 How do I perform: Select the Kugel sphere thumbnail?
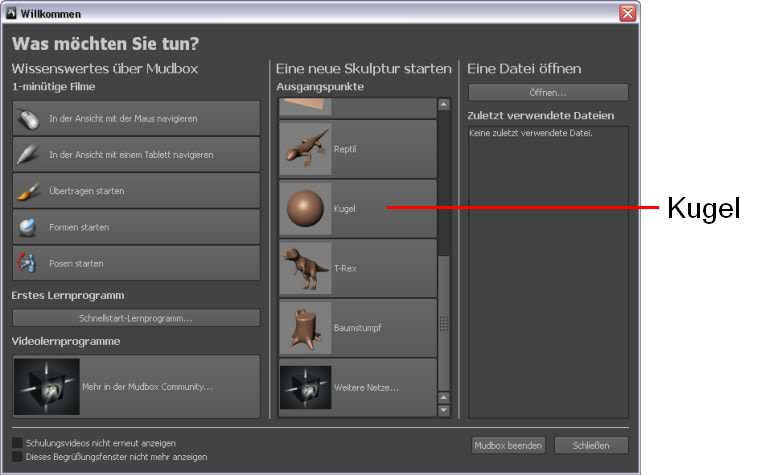[x=305, y=209]
